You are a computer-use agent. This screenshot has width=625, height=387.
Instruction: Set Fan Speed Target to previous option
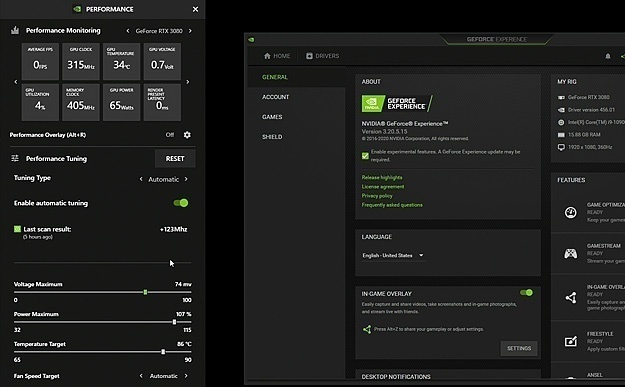(x=141, y=376)
